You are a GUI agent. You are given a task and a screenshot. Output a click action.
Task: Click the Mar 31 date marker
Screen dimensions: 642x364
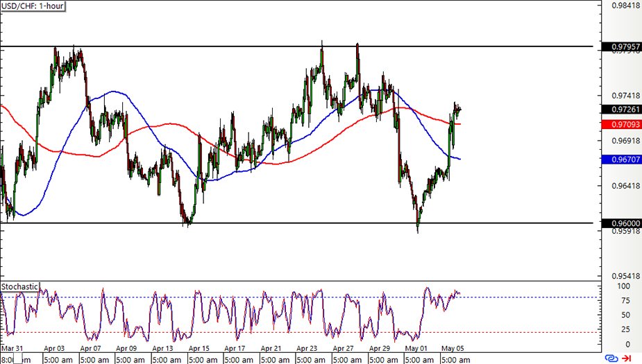[x=12, y=349]
